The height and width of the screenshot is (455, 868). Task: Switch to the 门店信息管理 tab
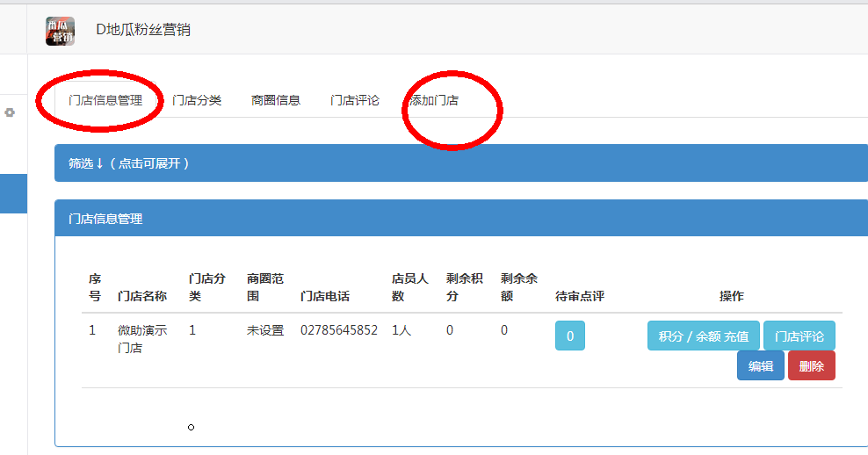point(105,100)
